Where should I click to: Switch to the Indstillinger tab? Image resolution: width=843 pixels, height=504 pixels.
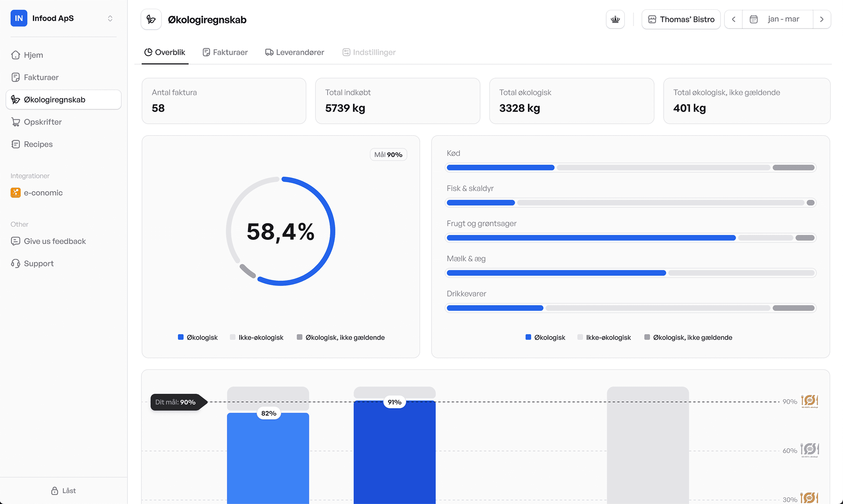369,52
